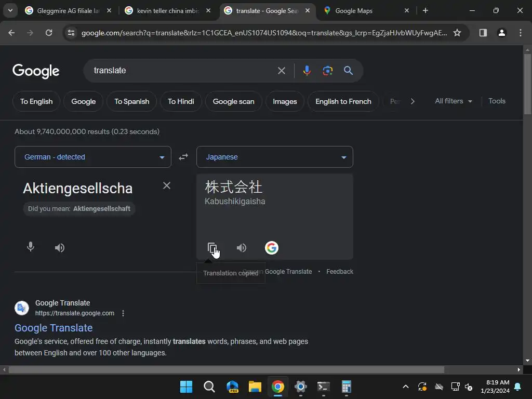Image resolution: width=532 pixels, height=399 pixels.
Task: Open the tab search dropdown arrow
Action: (10, 10)
